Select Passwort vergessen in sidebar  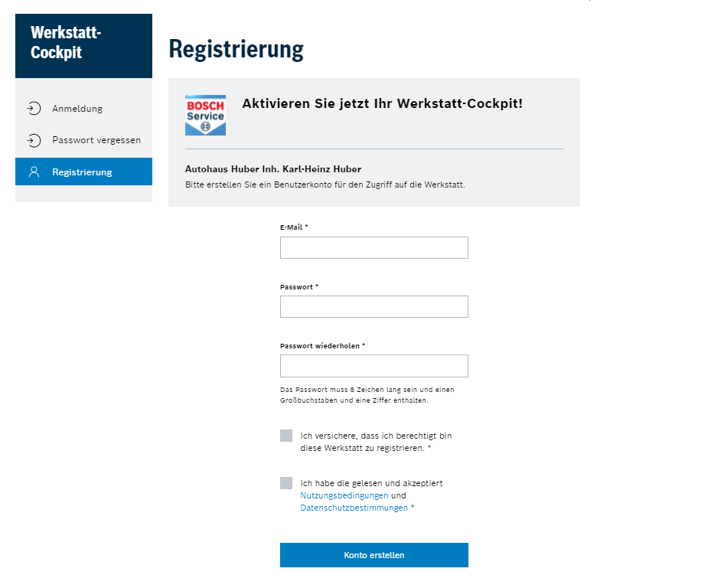(x=83, y=140)
